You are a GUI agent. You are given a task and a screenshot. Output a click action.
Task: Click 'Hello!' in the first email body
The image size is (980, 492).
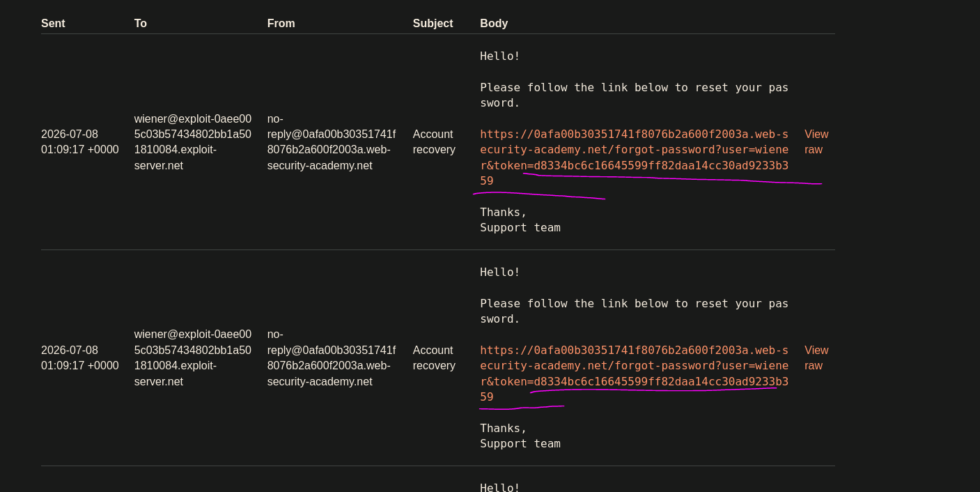click(x=500, y=56)
